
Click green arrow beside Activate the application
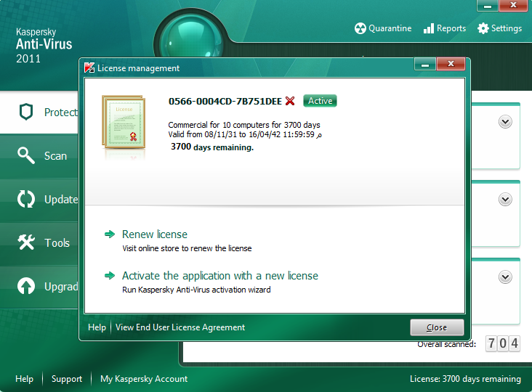coord(110,275)
